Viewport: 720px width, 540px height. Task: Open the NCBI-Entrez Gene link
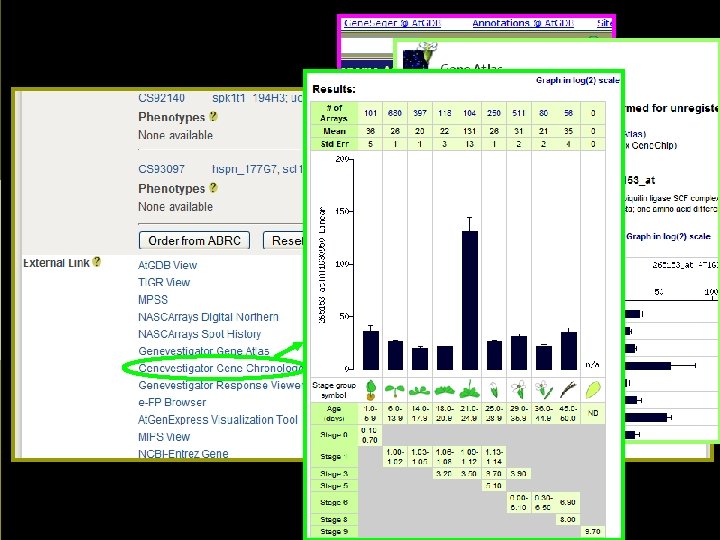coord(183,454)
